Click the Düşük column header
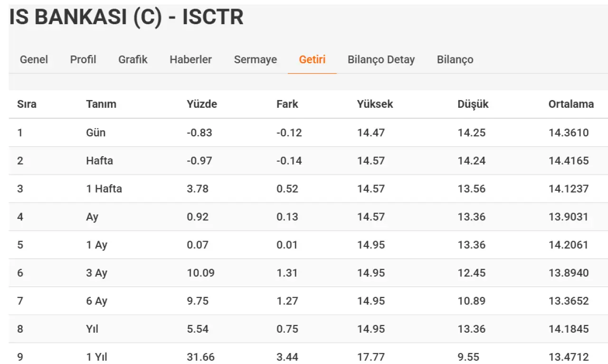Screen dimensions: 608x364 pyautogui.click(x=473, y=104)
